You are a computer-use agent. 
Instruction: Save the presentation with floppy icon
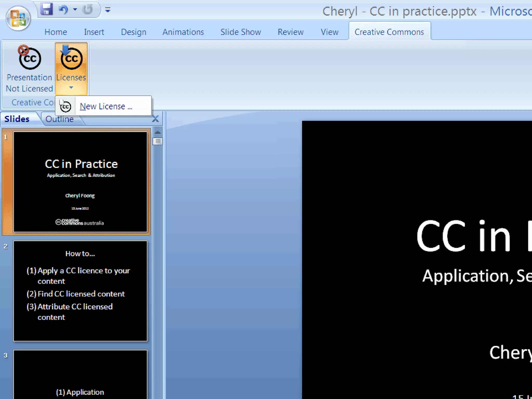(x=47, y=10)
